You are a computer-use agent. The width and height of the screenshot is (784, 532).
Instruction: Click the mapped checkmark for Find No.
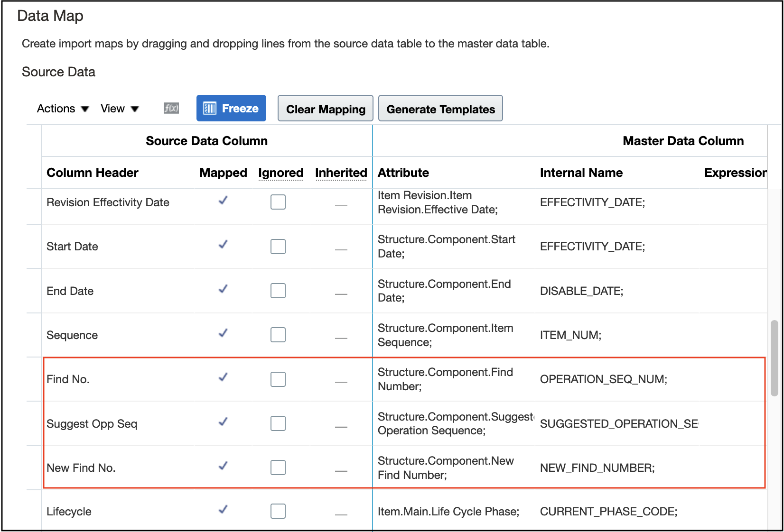223,378
